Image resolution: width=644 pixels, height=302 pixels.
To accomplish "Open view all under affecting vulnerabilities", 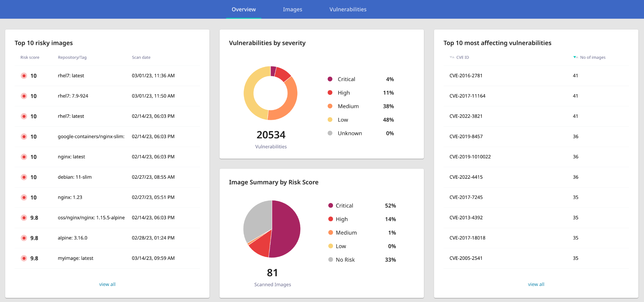I will pyautogui.click(x=536, y=284).
